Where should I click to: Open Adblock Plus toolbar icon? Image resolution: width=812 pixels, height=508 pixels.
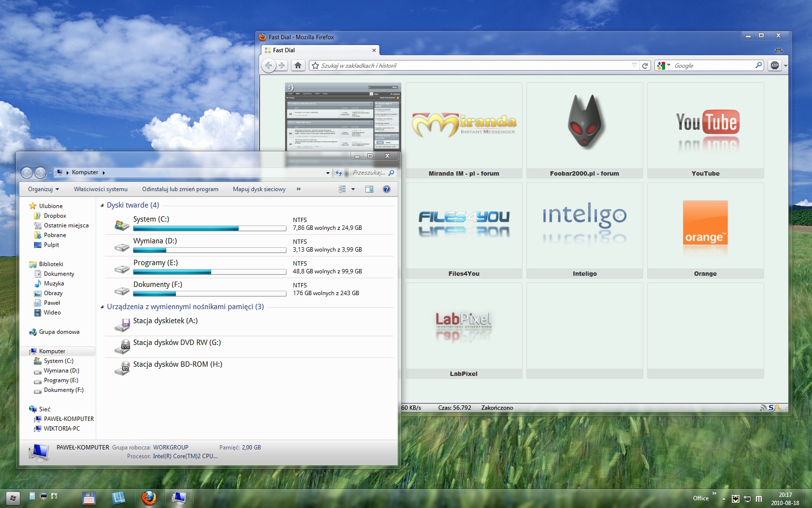coord(775,65)
